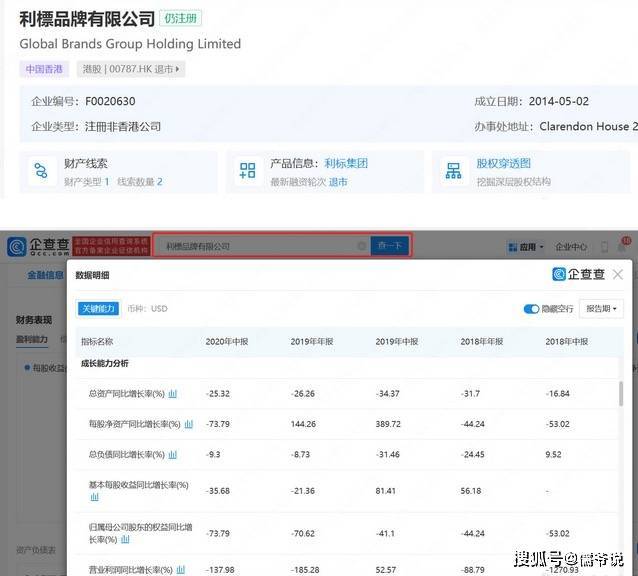Show chart for 营业利润同比增长率

pyautogui.click(x=181, y=570)
